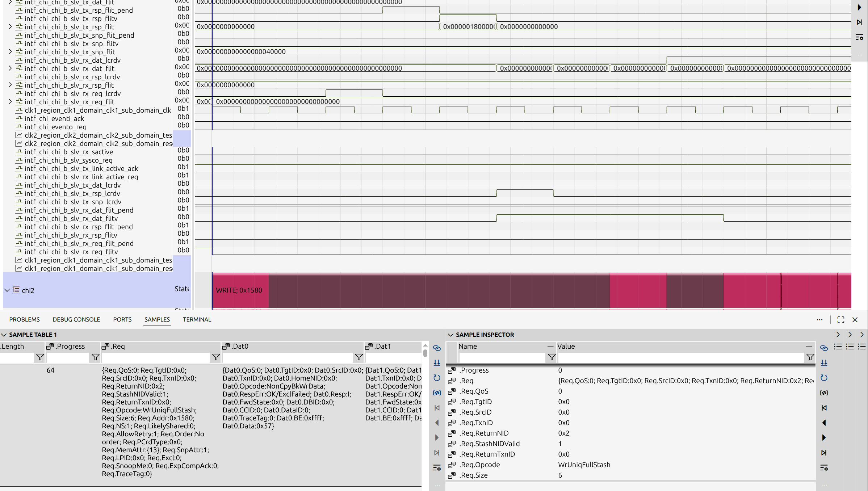This screenshot has height=491, width=868.
Task: Click the Sample Table link-sync icon
Action: 437,348
